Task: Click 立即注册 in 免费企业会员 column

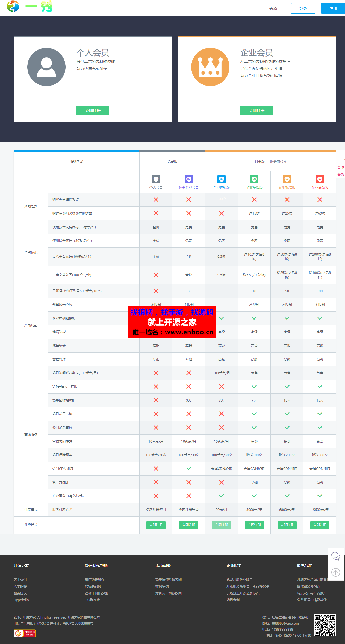Action: (x=189, y=525)
